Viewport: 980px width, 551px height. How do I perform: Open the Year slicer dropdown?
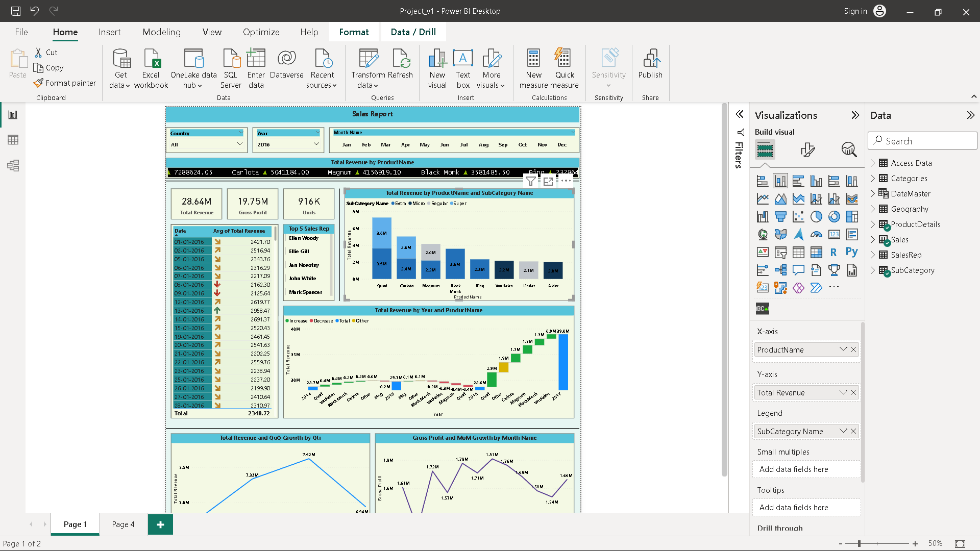[317, 144]
